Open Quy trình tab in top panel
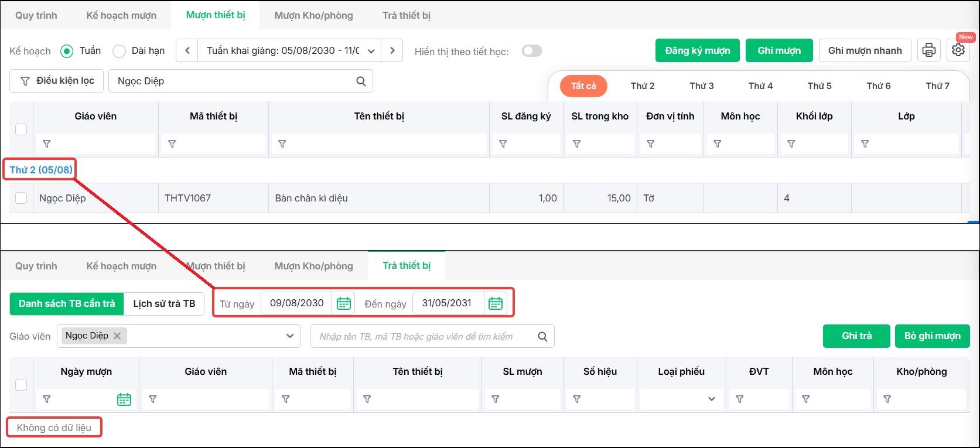980x448 pixels. click(36, 15)
